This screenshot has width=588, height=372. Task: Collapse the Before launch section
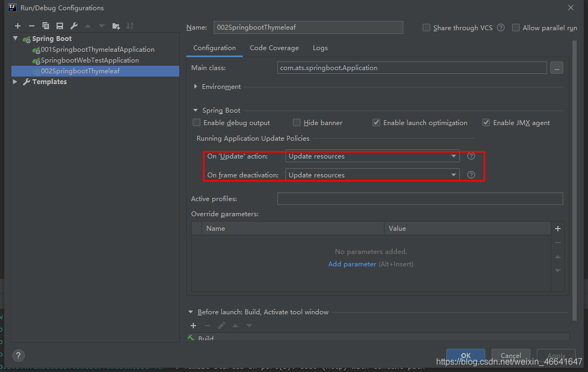pyautogui.click(x=191, y=312)
